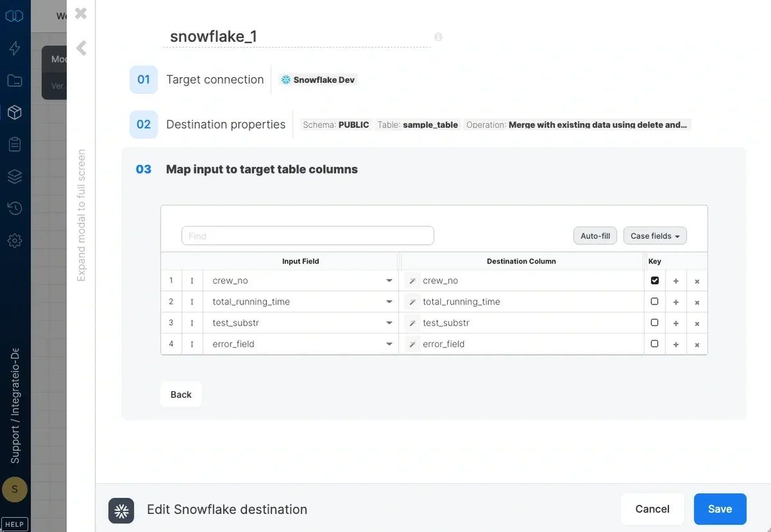Open the history clock sidebar icon
The width and height of the screenshot is (771, 532).
tap(14, 208)
